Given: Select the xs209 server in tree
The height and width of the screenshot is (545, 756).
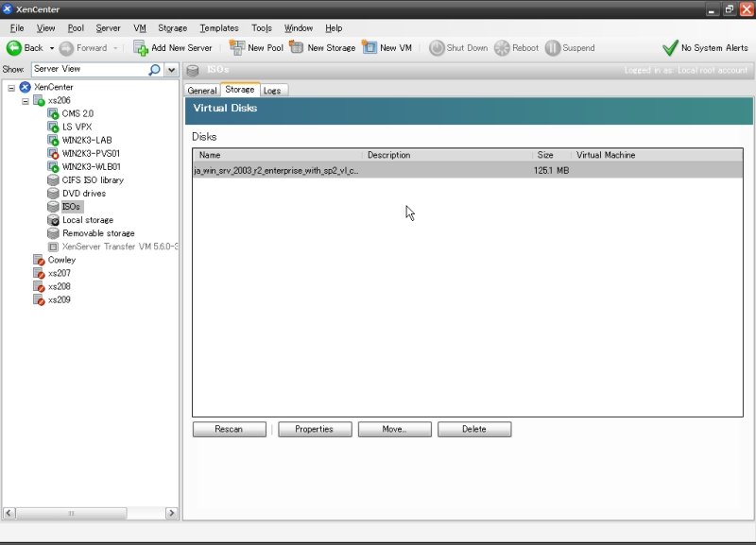Looking at the screenshot, I should click(x=60, y=299).
